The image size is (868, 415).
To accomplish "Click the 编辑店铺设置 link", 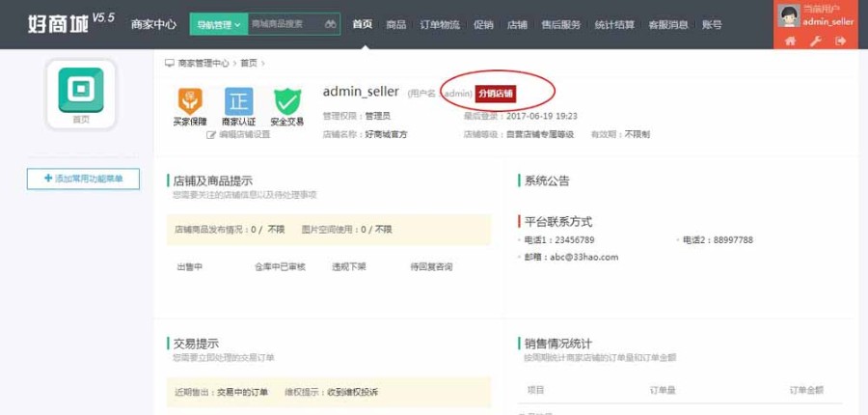I will 238,135.
